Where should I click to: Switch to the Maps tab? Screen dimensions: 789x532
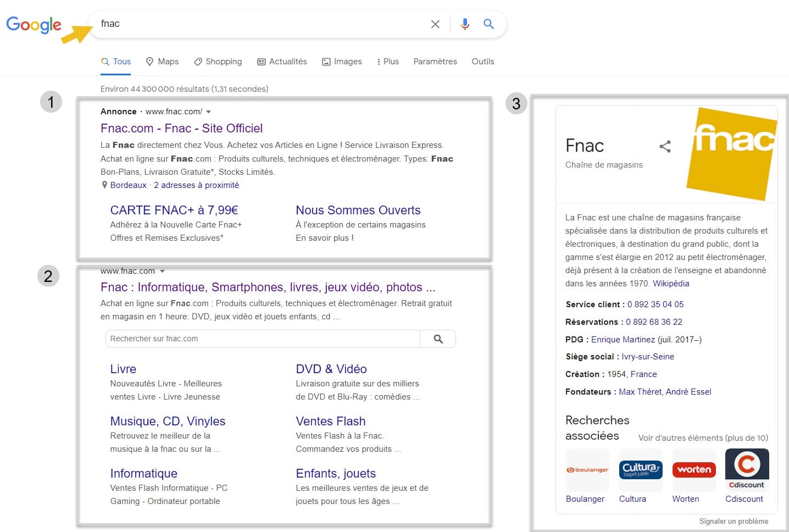click(x=162, y=62)
